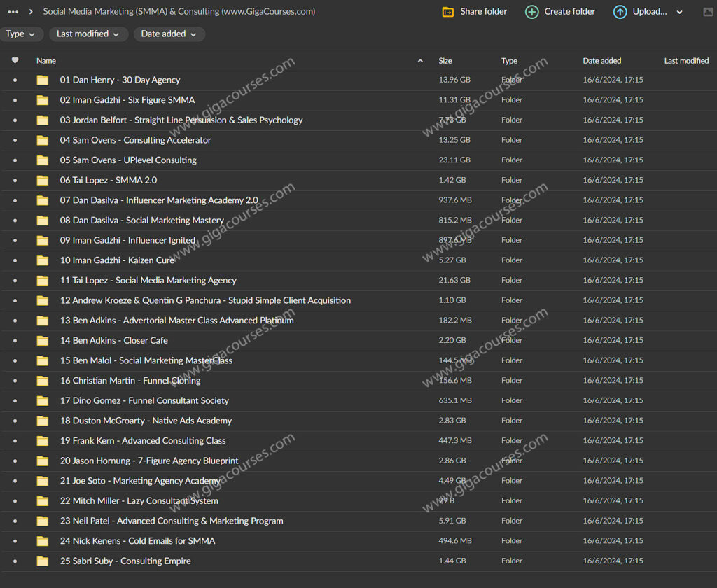Click the Last modified column header
The width and height of the screenshot is (717, 588).
click(x=686, y=61)
